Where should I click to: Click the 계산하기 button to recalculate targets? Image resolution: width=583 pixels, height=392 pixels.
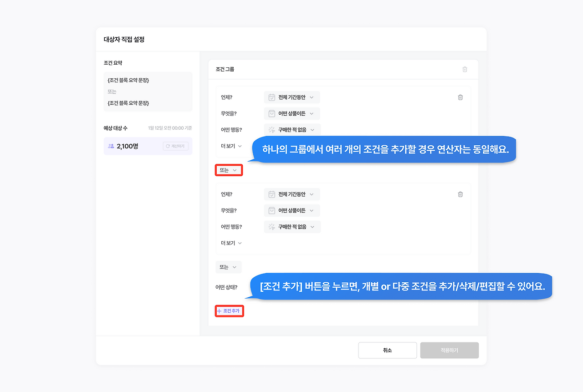(x=175, y=146)
